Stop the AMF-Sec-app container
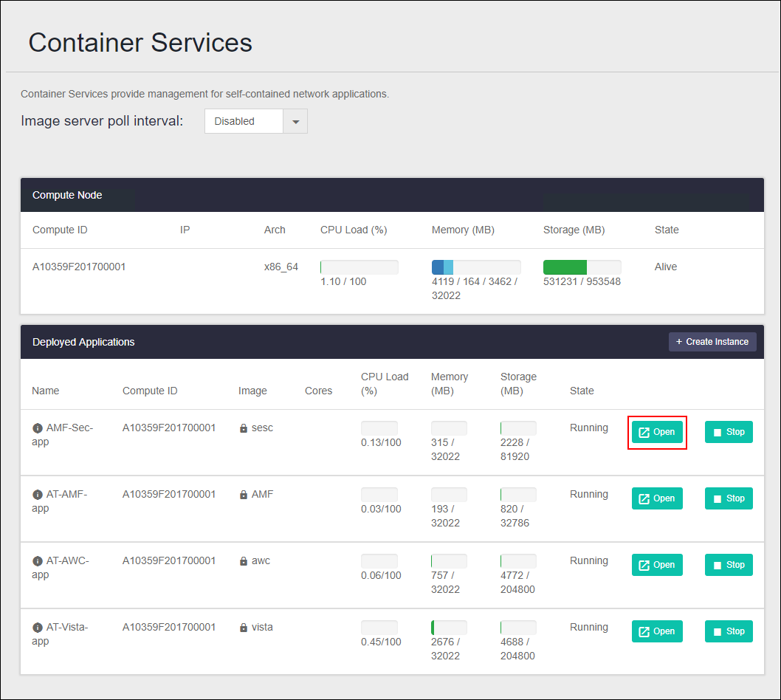This screenshot has width=781, height=700. [729, 432]
